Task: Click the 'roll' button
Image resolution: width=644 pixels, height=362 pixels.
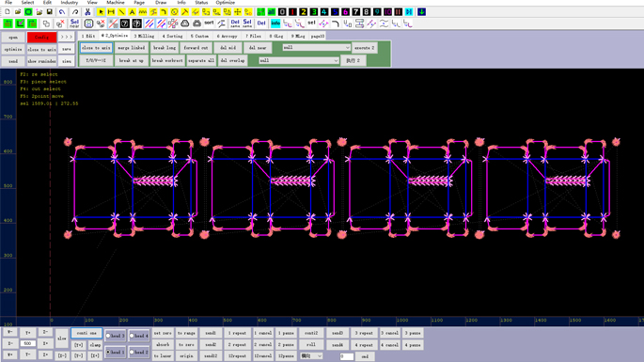Action: tap(311, 344)
